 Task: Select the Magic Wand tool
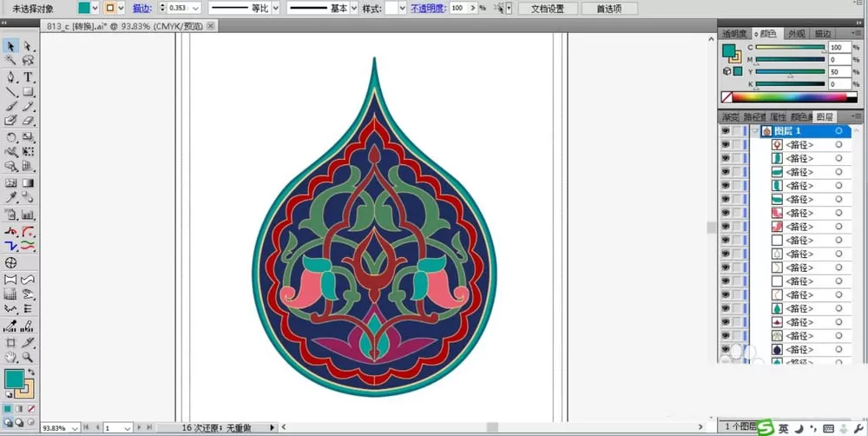tap(10, 61)
